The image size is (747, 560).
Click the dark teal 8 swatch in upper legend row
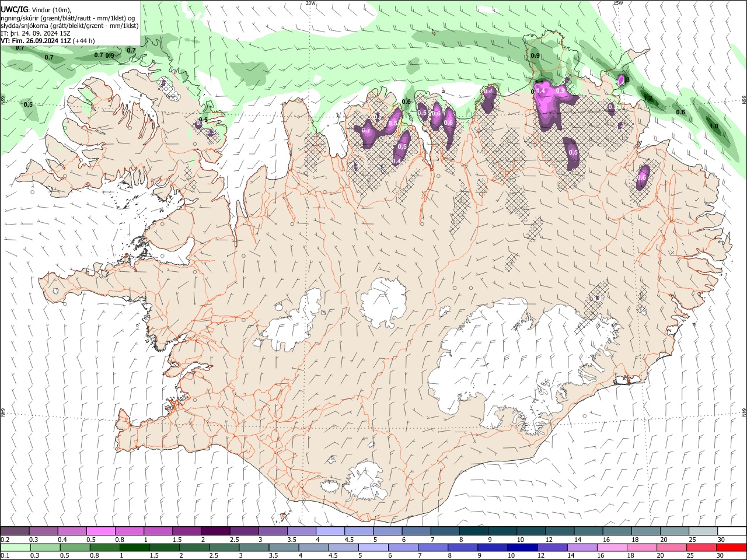pos(473,531)
